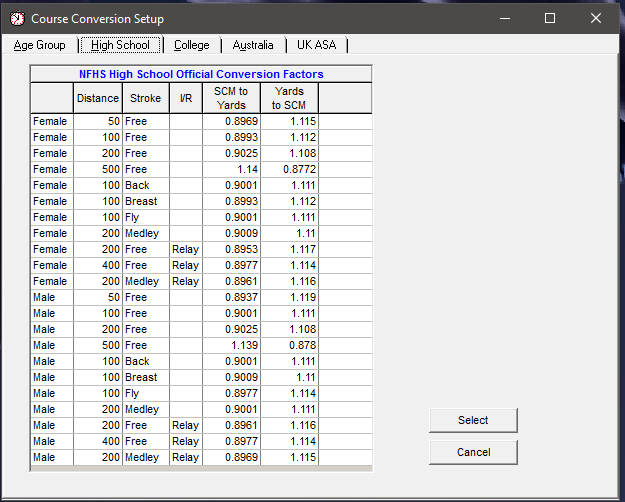The image size is (625, 502).
Task: Select Female 200 Medley individual factor 0.9009
Action: click(231, 233)
